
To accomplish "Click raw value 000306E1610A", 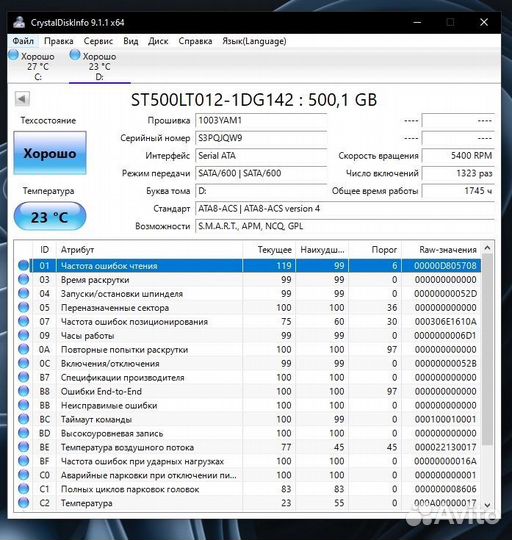I will point(445,322).
